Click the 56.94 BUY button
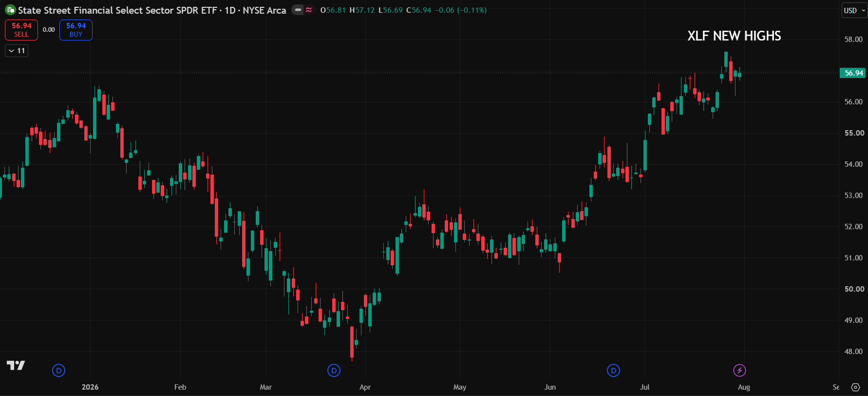868x396 pixels. point(76,30)
